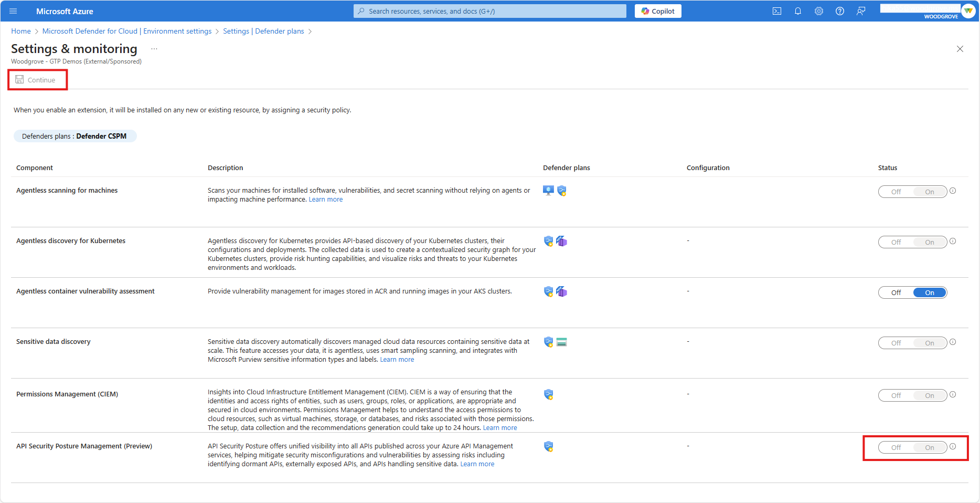980x503 pixels.
Task: Click info icon for Permissions Management (CIEM)
Action: point(953,395)
